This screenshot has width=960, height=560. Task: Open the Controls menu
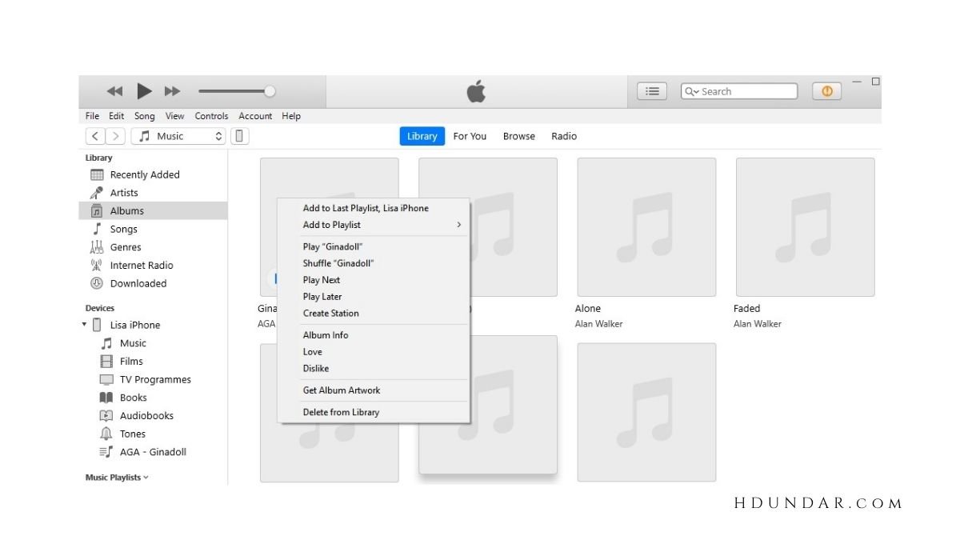(x=211, y=116)
